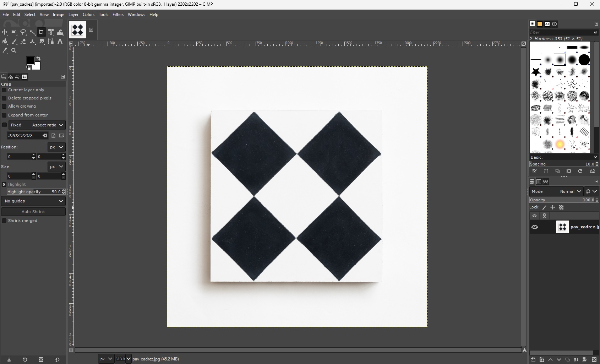Select the Unified Transform tool
Viewport: 600px width, 364px height.
point(51,32)
